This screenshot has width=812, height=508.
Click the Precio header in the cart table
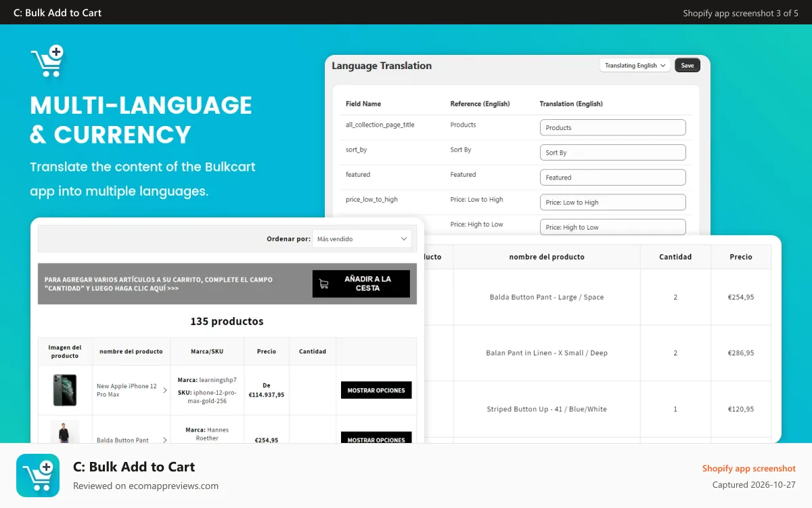click(741, 257)
